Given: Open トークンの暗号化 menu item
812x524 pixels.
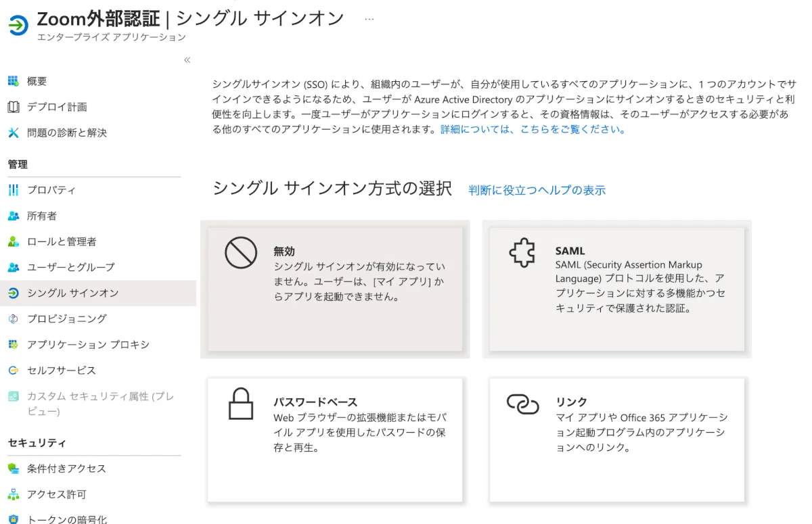Looking at the screenshot, I should 67,519.
